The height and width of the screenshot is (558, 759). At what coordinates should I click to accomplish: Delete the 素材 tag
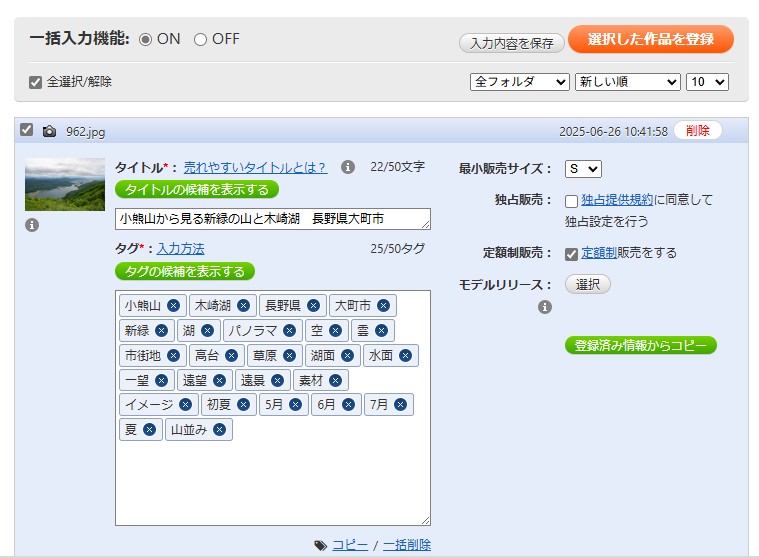coord(335,380)
